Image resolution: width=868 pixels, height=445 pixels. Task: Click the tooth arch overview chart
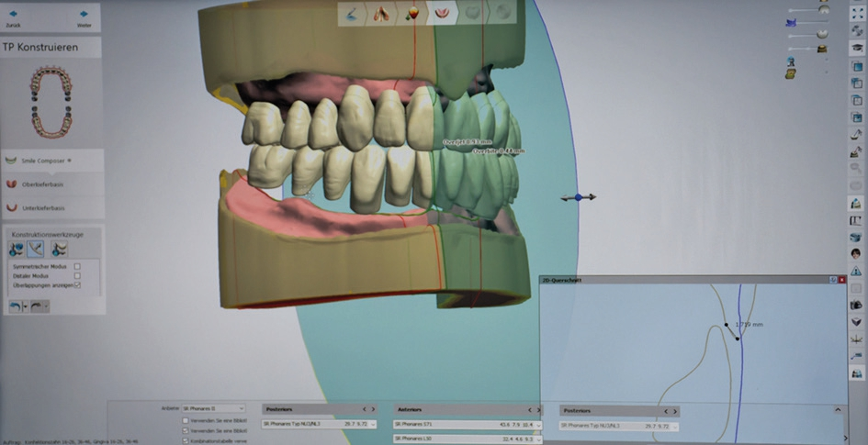[51, 102]
